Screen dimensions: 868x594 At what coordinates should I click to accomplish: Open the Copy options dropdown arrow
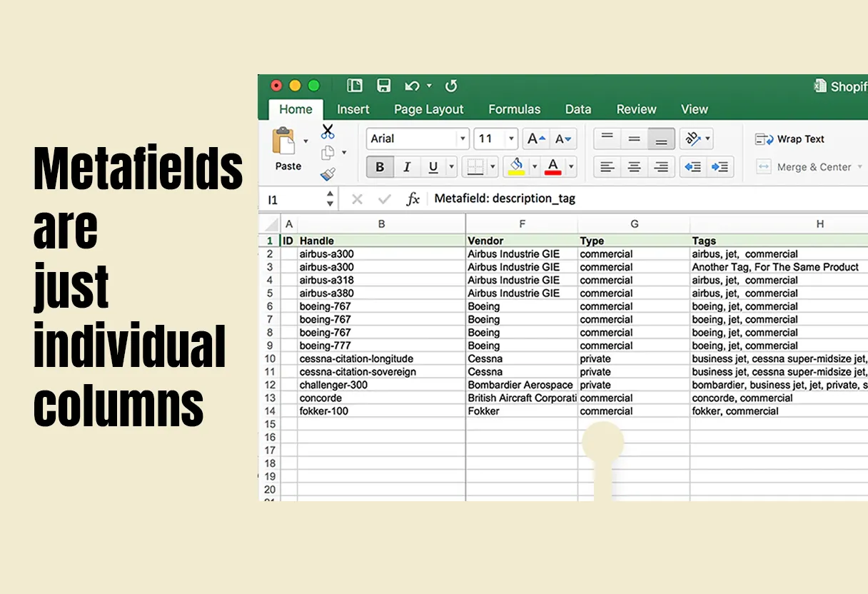pos(344,153)
